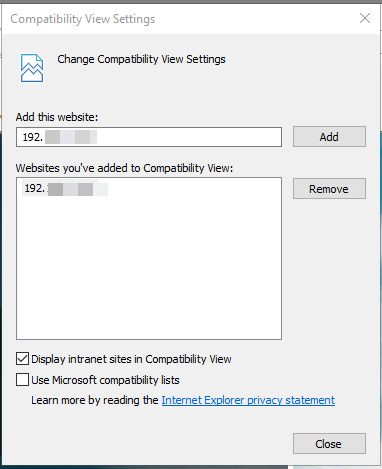Focus the "Add this website" text field
The image size is (382, 469).
point(149,137)
